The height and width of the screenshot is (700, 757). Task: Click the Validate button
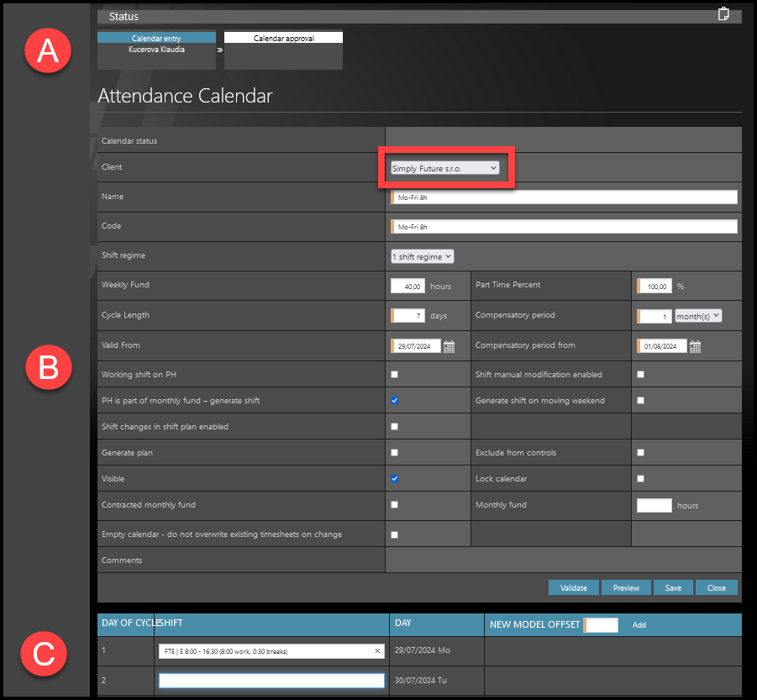574,587
